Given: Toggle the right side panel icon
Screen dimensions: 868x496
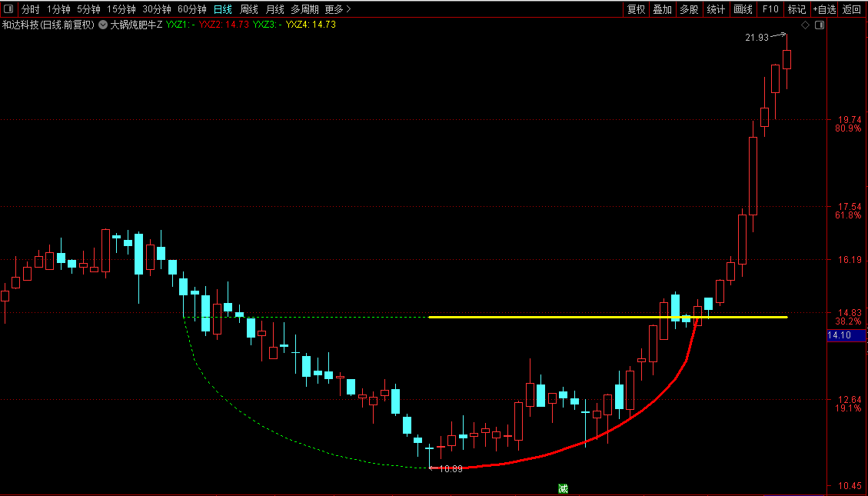Looking at the screenshot, I should pos(820,25).
